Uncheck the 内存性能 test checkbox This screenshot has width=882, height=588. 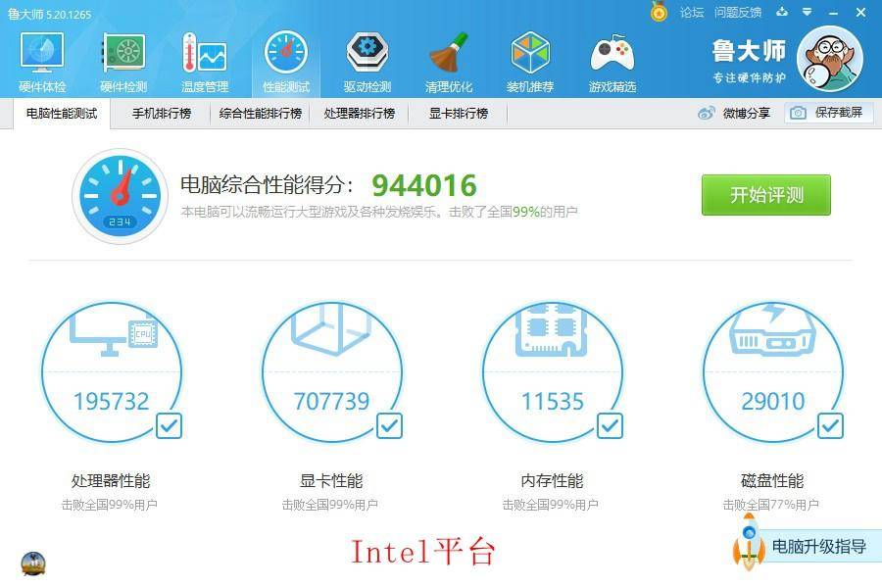[611, 426]
